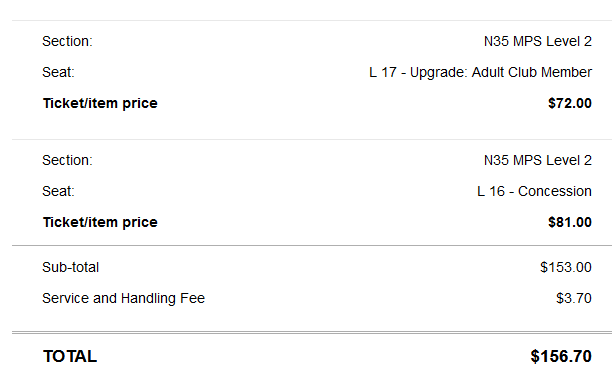Screen dimensions: 612x370
Task: Select the second N35 MPS Level 2 text
Action: 537,160
